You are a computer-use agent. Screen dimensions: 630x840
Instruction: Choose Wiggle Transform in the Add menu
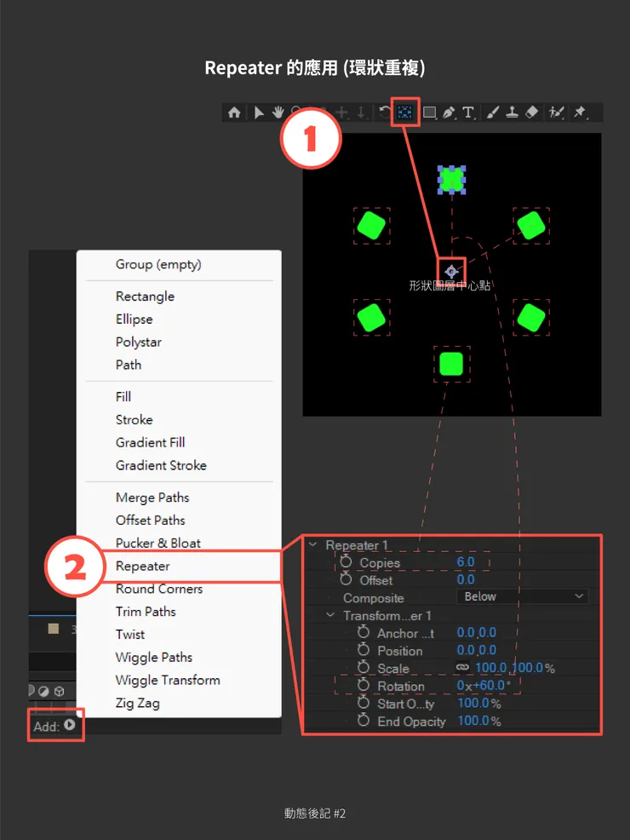pyautogui.click(x=168, y=681)
